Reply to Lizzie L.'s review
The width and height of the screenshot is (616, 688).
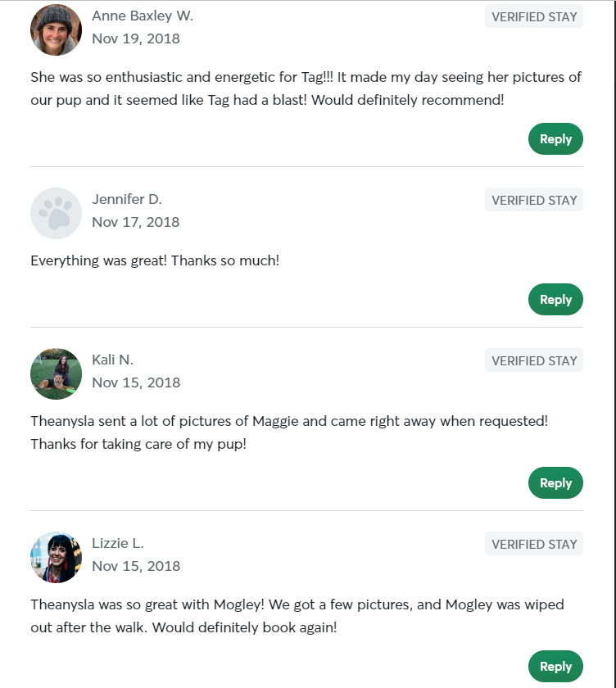coord(555,666)
